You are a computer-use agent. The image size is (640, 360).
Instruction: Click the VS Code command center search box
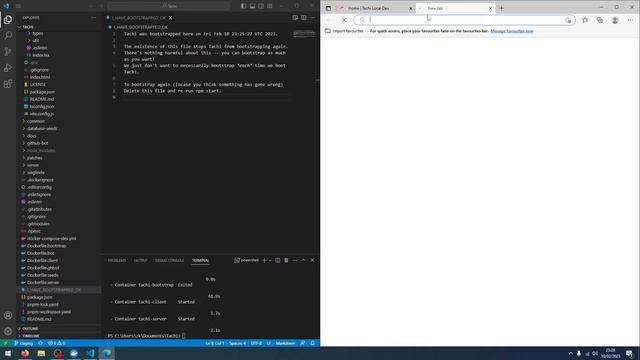coord(169,6)
